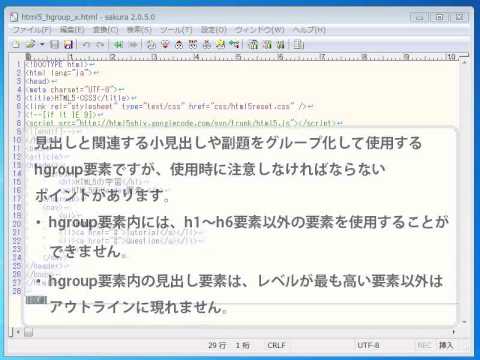Click the <head> line
The image size is (480, 360).
pos(41,81)
